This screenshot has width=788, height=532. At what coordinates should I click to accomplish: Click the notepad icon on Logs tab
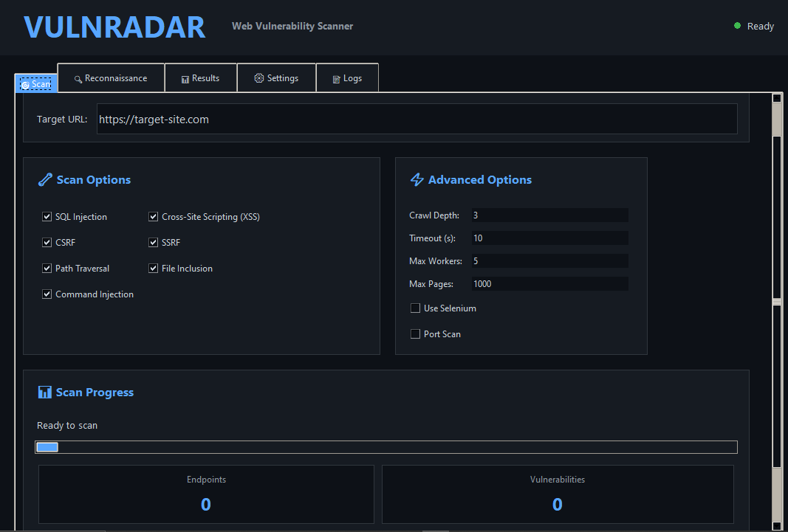337,79
